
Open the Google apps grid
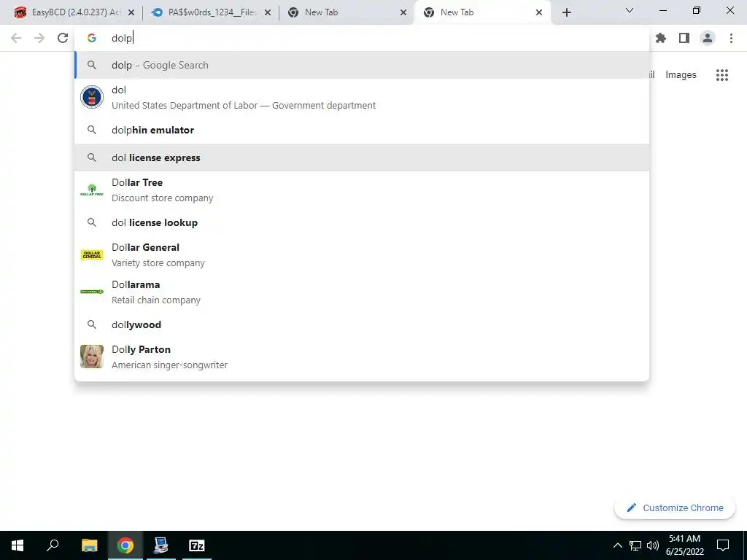click(x=721, y=75)
